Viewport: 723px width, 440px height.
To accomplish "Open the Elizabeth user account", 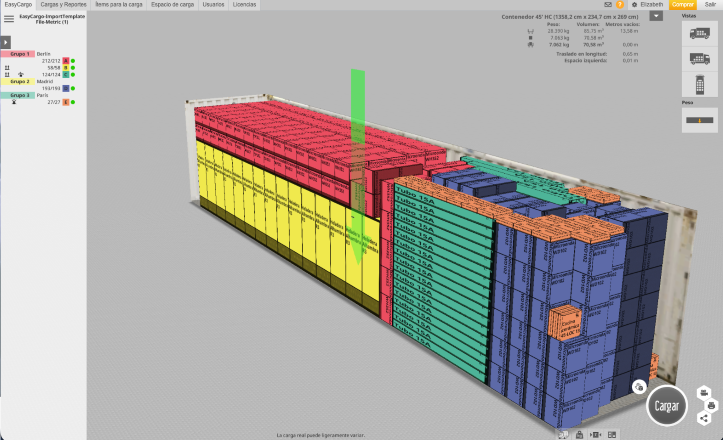I will coord(652,5).
